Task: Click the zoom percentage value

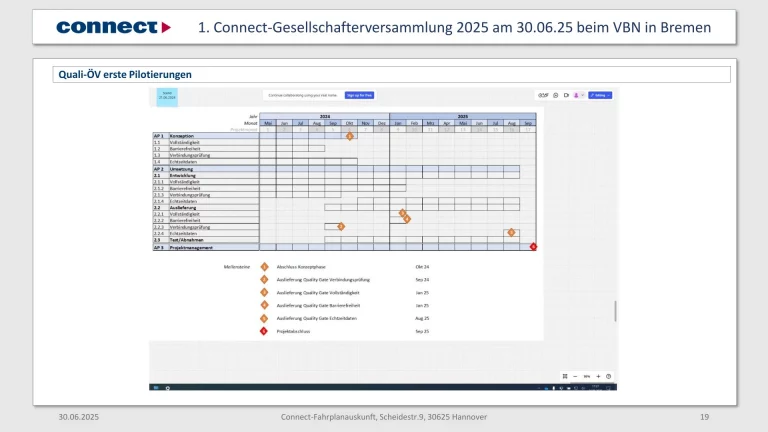Action: 586,376
